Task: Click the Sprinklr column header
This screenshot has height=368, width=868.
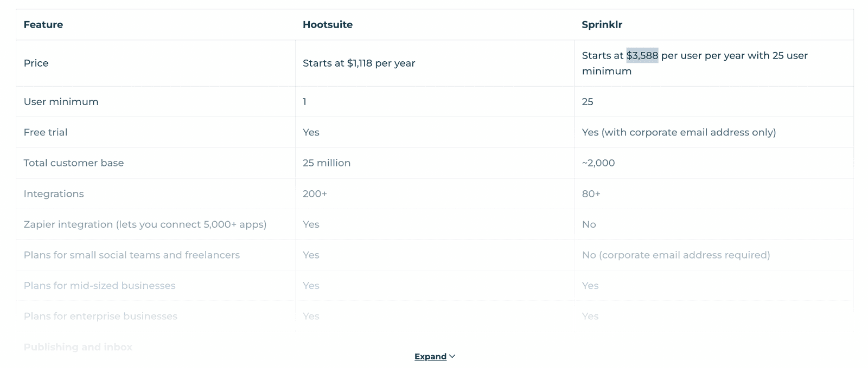Action: pos(602,24)
